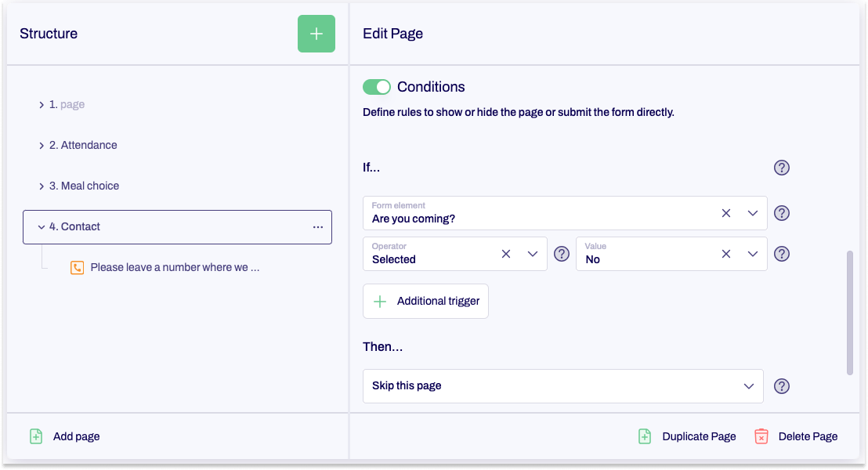
Task: Click the help icon beside If...
Action: [781, 168]
